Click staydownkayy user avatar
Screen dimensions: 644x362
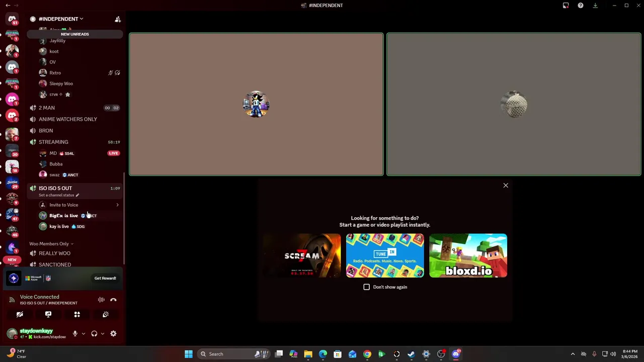pos(12,334)
